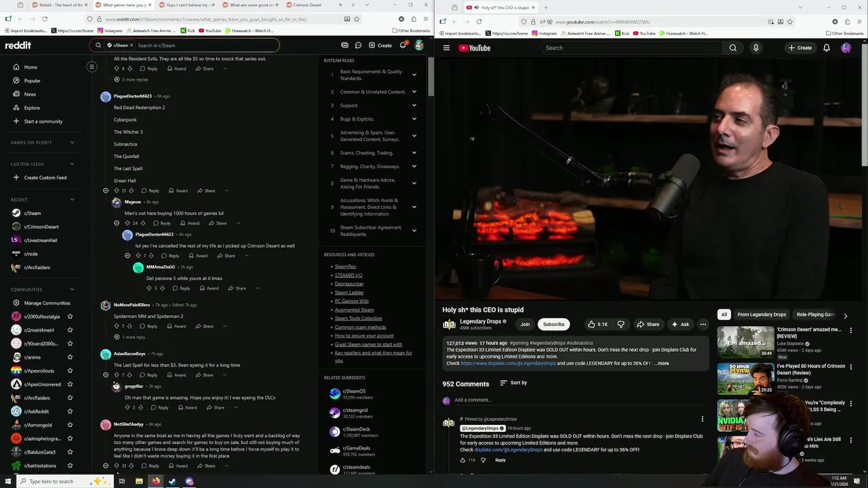The image size is (868, 488).
Task: Click YouTube search magnifier button
Action: 732,47
